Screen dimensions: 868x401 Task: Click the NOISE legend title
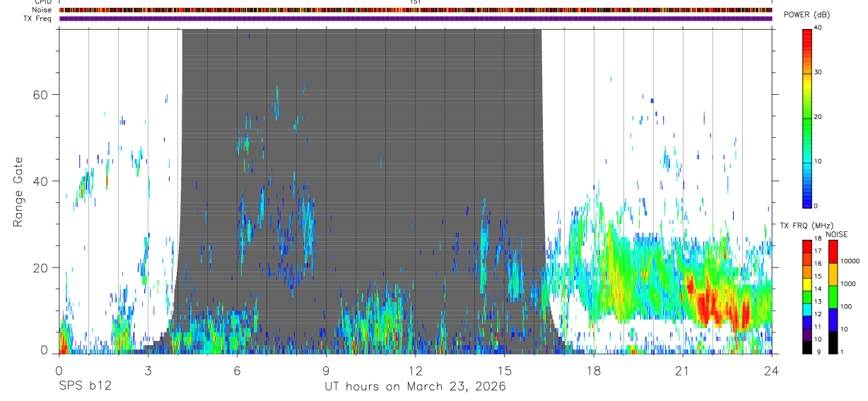[x=836, y=234]
